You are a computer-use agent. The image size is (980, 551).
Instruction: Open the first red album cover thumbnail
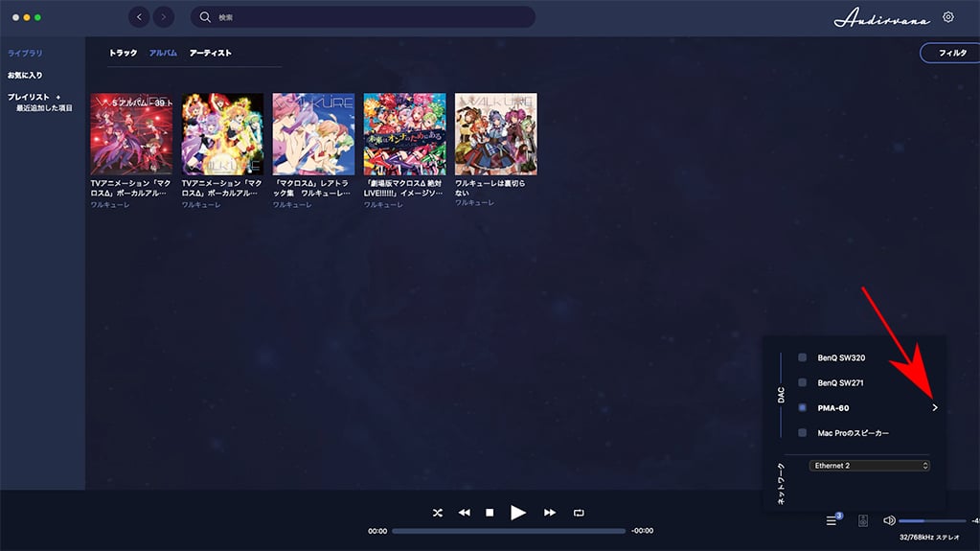coord(131,134)
